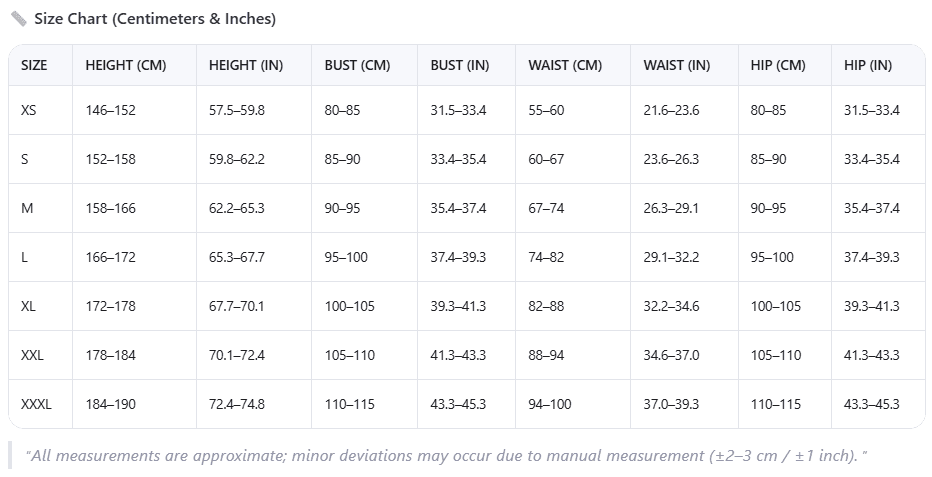This screenshot has width=932, height=477.
Task: Click the XXL height inches cell 70.1–72.4
Action: (x=237, y=355)
